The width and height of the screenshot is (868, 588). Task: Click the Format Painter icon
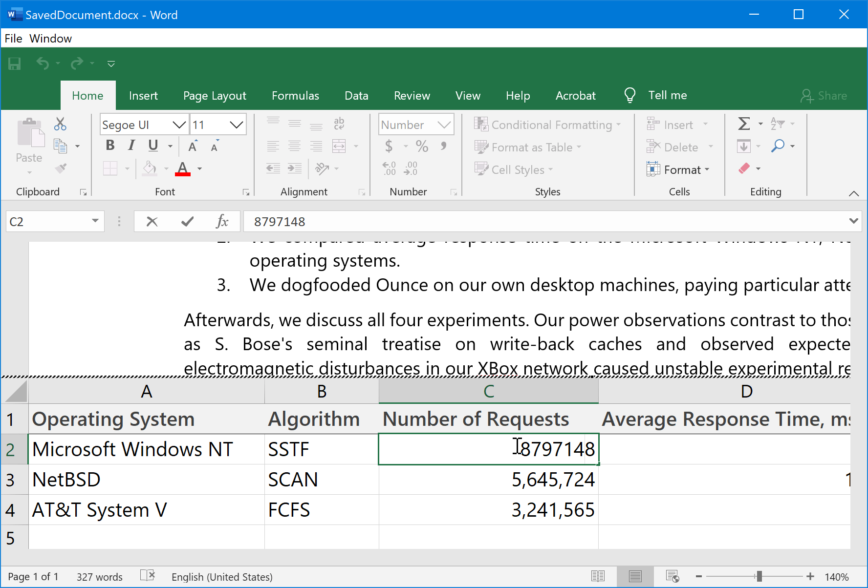coord(61,168)
